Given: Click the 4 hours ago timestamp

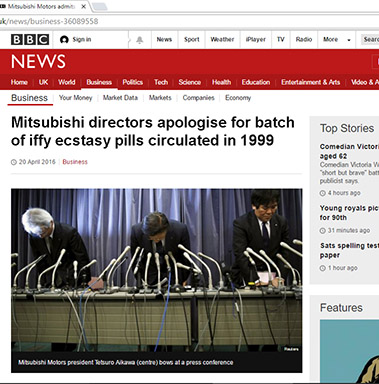Looking at the screenshot, I should point(344,193).
